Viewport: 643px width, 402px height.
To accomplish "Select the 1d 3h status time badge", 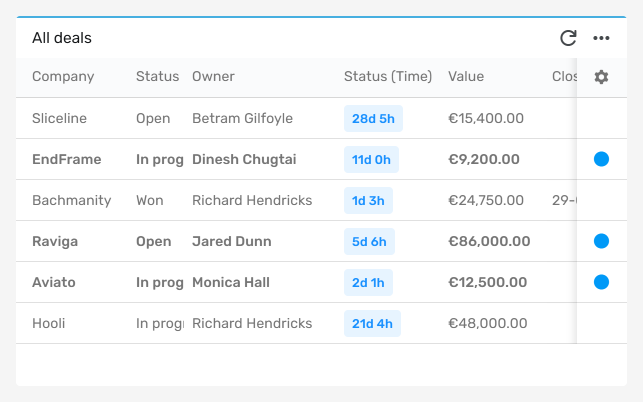I will [368, 201].
